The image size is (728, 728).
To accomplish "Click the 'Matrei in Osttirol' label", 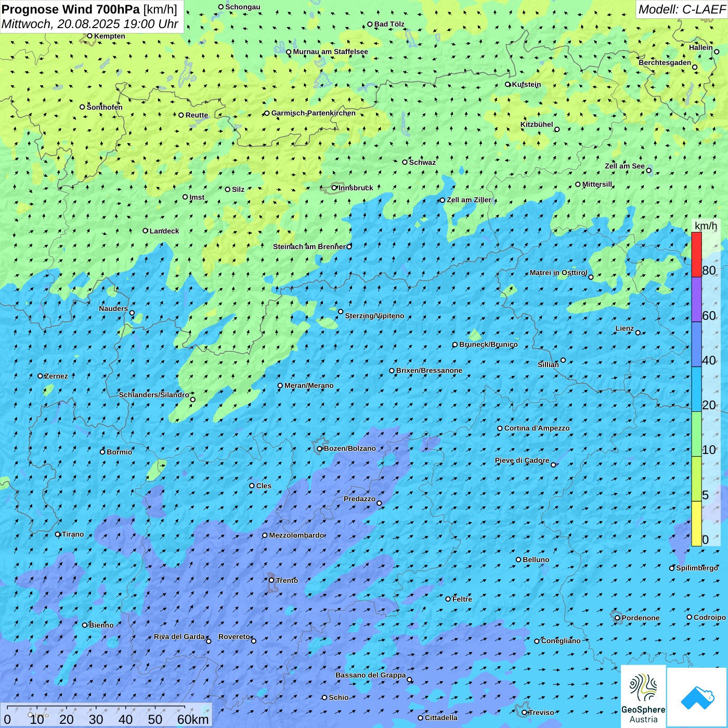I will tap(558, 272).
